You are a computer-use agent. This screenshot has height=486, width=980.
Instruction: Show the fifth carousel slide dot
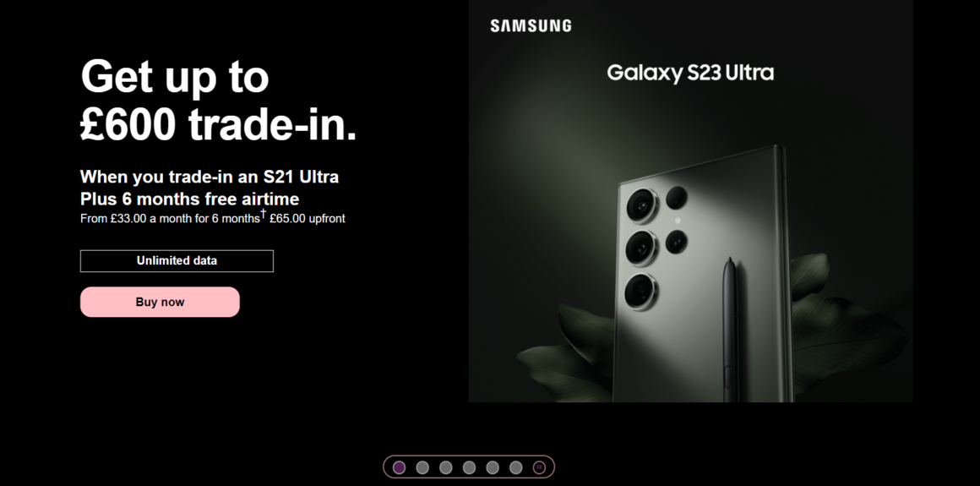pos(493,467)
